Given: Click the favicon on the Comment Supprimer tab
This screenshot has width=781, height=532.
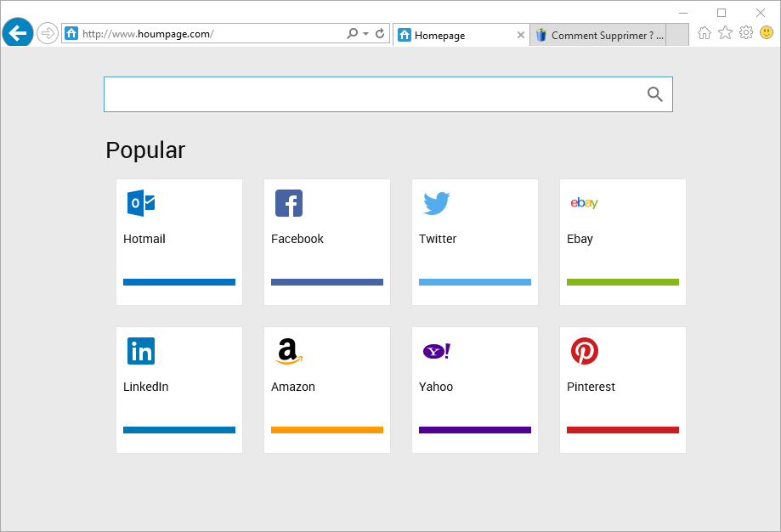Looking at the screenshot, I should [541, 35].
